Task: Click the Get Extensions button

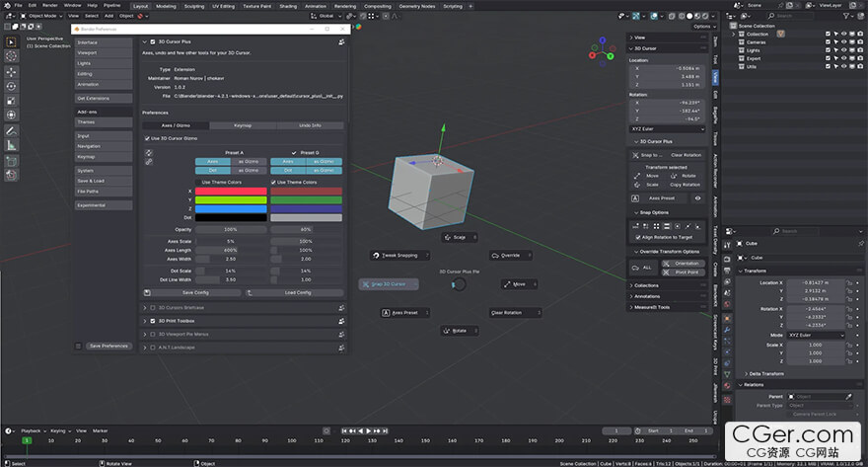Action: pyautogui.click(x=104, y=99)
